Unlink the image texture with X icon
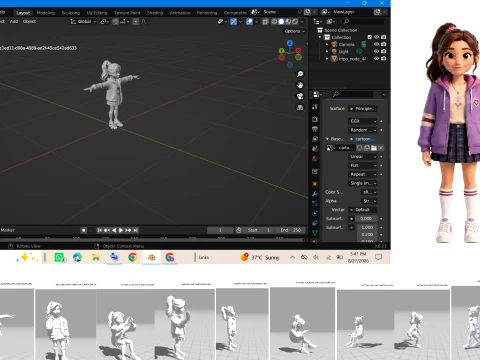Image resolution: width=480 pixels, height=360 pixels. click(381, 148)
